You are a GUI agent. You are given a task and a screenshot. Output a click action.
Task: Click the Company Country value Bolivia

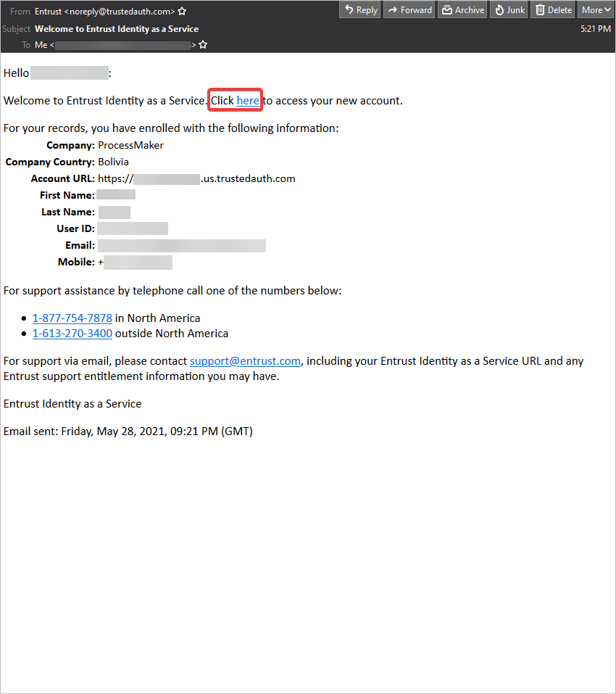click(x=113, y=162)
